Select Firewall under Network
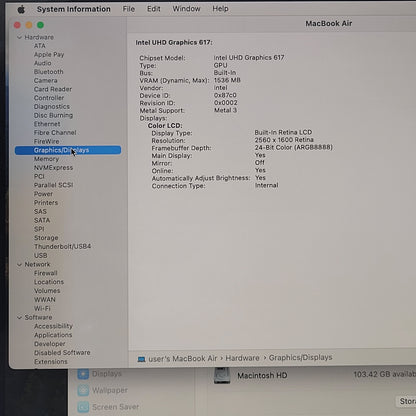The height and width of the screenshot is (416, 416). pos(45,273)
